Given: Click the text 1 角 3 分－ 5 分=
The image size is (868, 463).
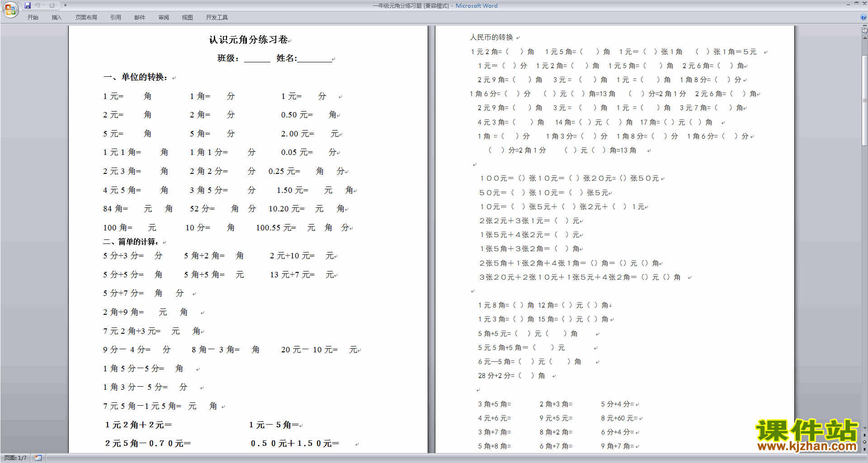Looking at the screenshot, I should (136, 387).
